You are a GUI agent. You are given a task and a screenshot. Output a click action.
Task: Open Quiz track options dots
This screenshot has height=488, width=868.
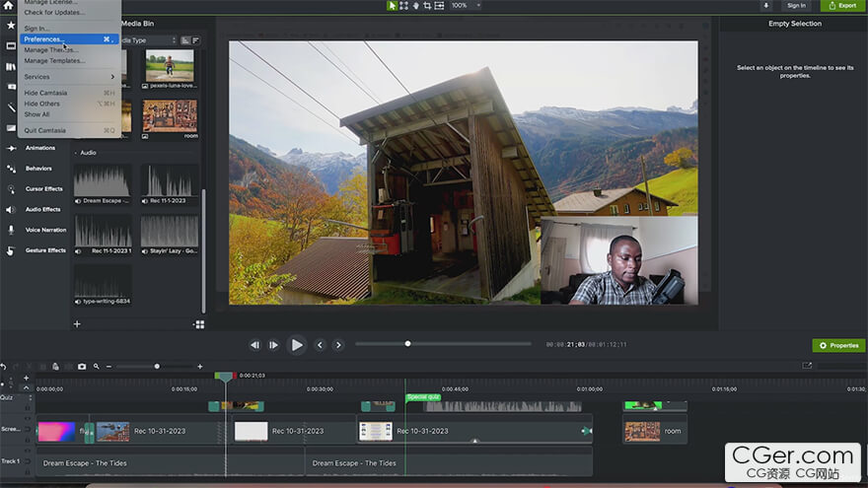click(x=31, y=398)
